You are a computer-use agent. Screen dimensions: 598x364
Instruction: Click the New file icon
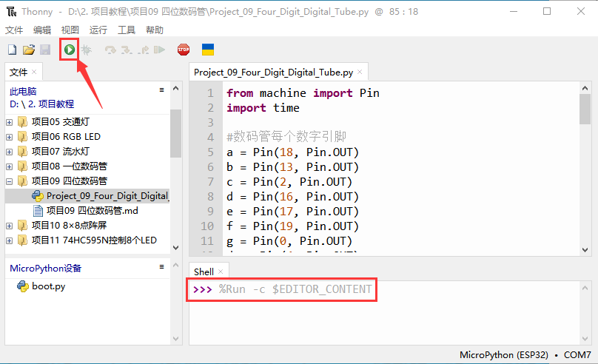click(12, 50)
